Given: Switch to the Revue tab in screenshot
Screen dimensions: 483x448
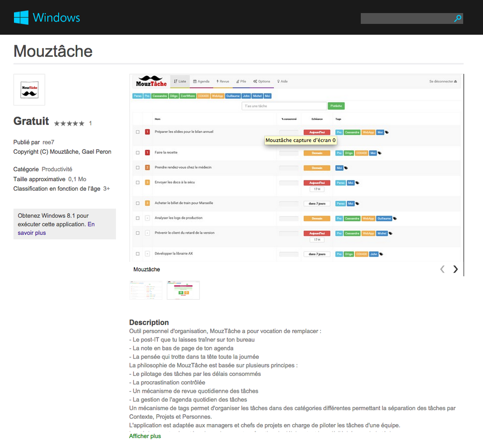Looking at the screenshot, I should (223, 81).
